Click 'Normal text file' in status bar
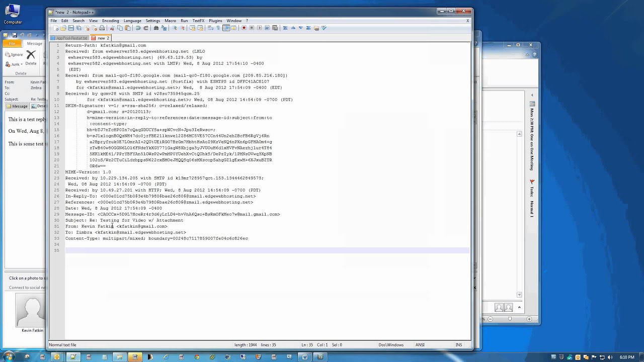 [x=62, y=345]
